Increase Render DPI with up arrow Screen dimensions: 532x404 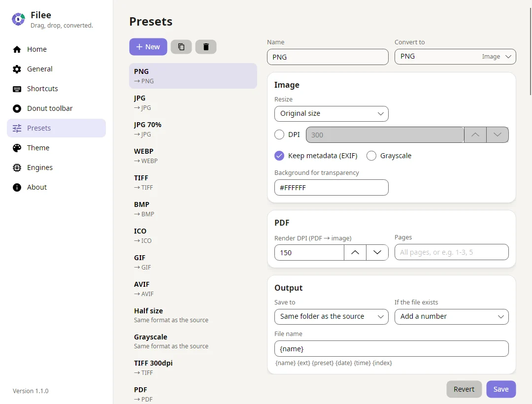coord(355,252)
